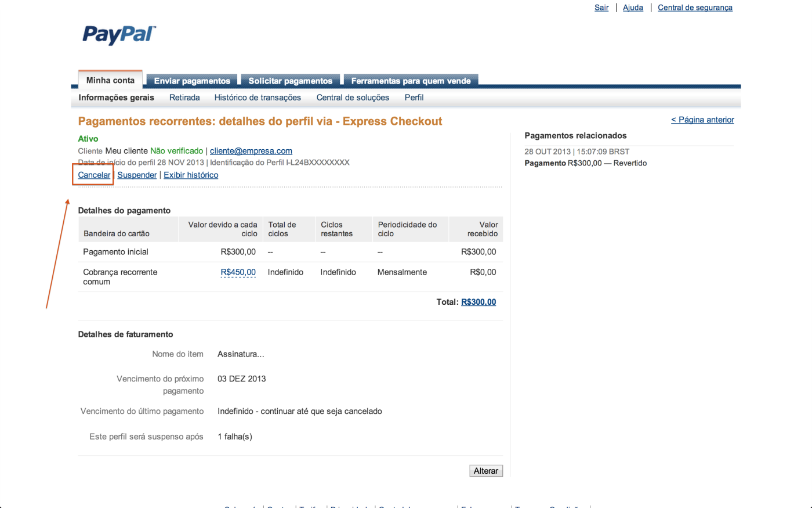812x508 pixels.
Task: Click R$0,00 received value cell
Action: 483,272
